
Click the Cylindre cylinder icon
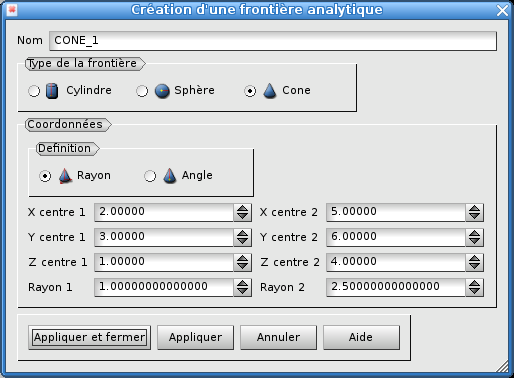[x=52, y=91]
